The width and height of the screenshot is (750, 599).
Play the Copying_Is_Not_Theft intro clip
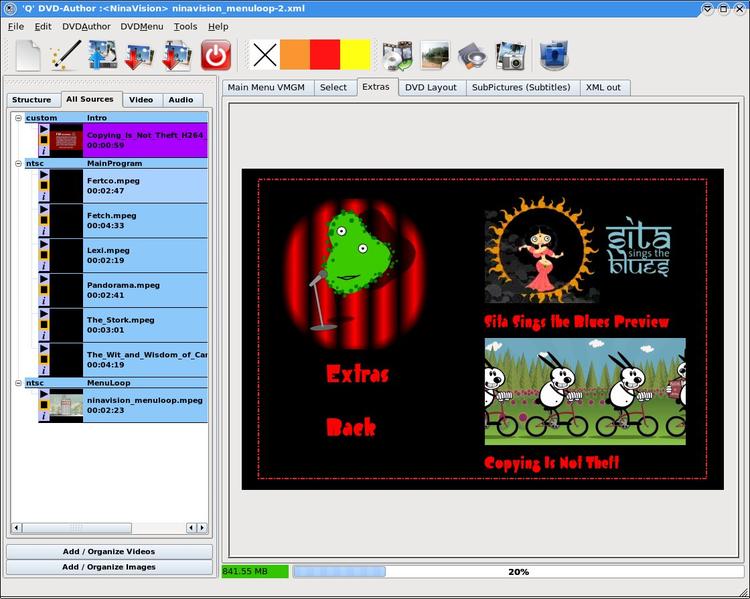click(x=44, y=129)
